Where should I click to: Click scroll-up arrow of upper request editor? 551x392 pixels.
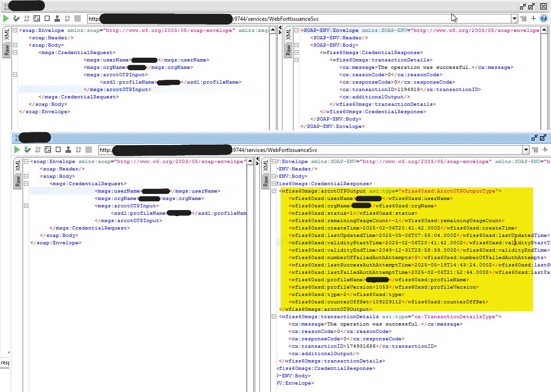point(273,30)
